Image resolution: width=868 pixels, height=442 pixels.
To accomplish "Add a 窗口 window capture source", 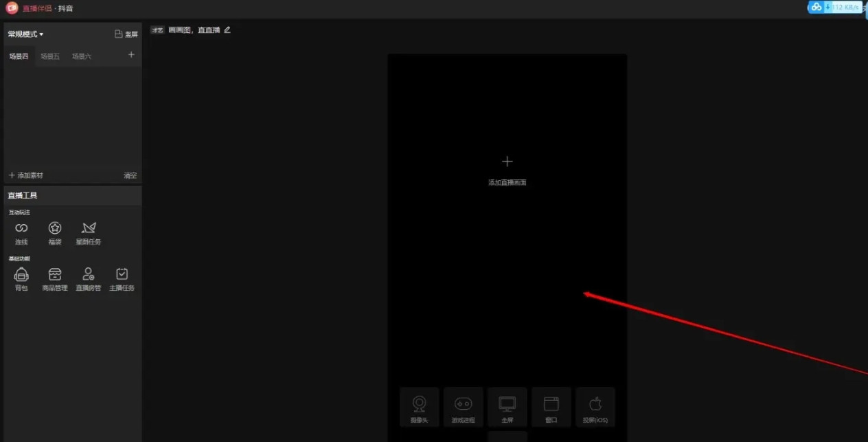I will (551, 407).
